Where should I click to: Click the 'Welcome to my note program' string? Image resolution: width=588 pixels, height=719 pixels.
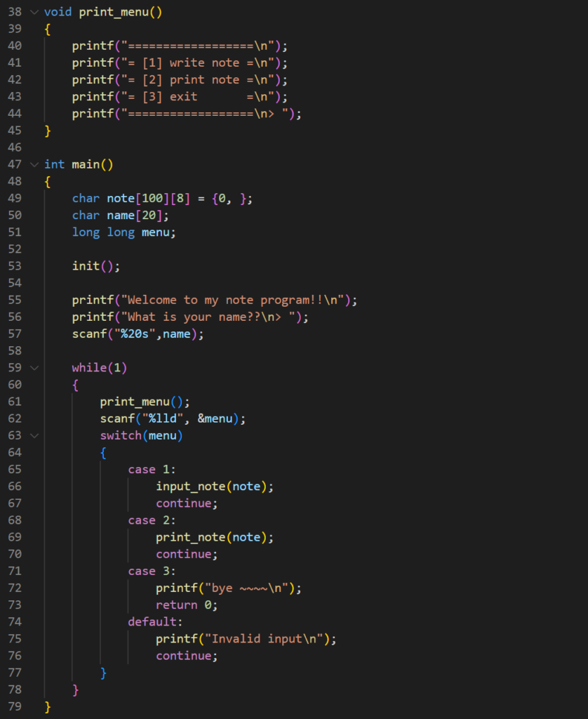coord(233,300)
